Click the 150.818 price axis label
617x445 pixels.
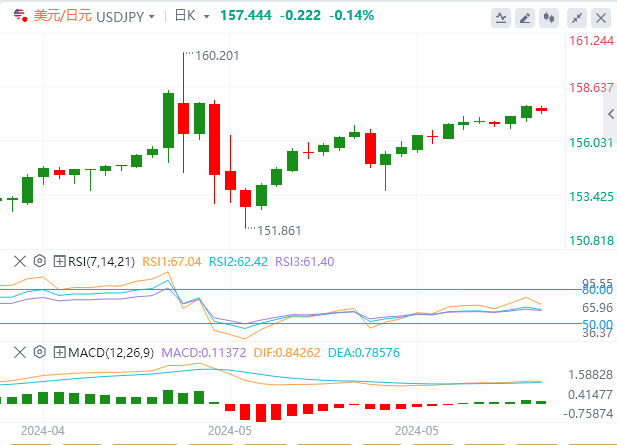point(591,240)
